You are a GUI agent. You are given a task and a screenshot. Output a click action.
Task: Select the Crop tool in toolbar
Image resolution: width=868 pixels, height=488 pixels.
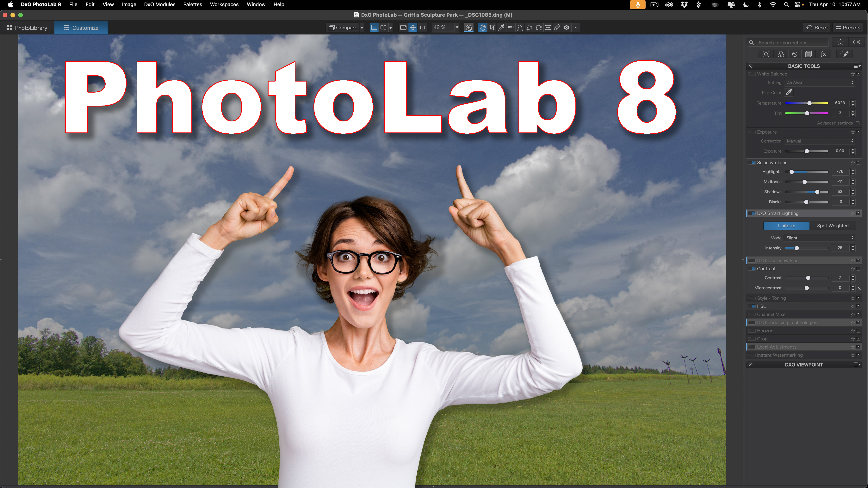pyautogui.click(x=492, y=28)
